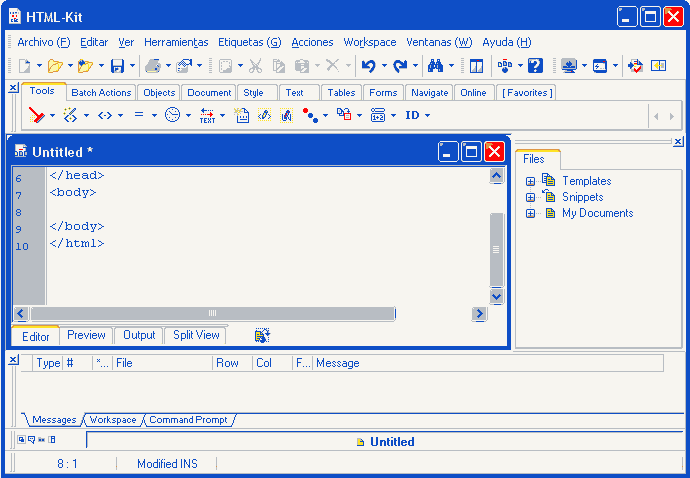
Task: Click the three colored dots tool icon
Action: [x=310, y=115]
